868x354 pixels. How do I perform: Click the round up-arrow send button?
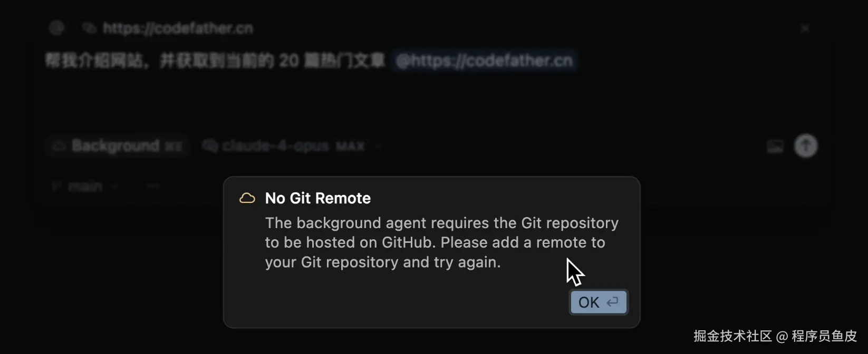coord(806,146)
